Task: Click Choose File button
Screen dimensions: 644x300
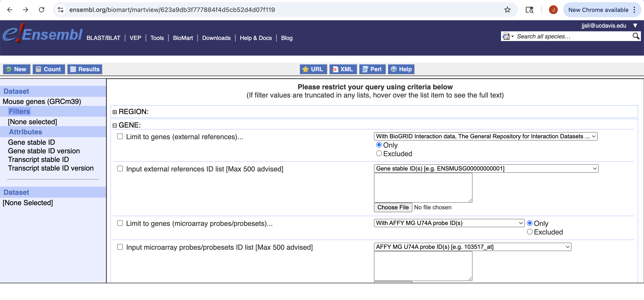Action: [393, 207]
